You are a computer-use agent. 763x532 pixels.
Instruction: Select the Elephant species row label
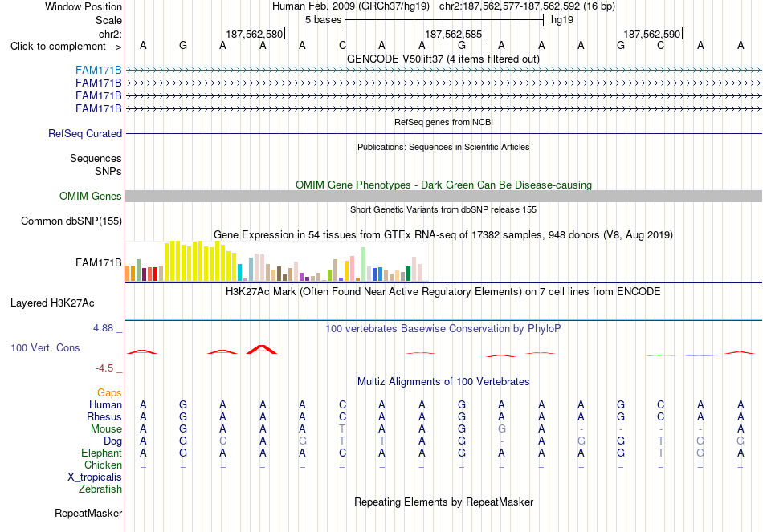pyautogui.click(x=101, y=453)
